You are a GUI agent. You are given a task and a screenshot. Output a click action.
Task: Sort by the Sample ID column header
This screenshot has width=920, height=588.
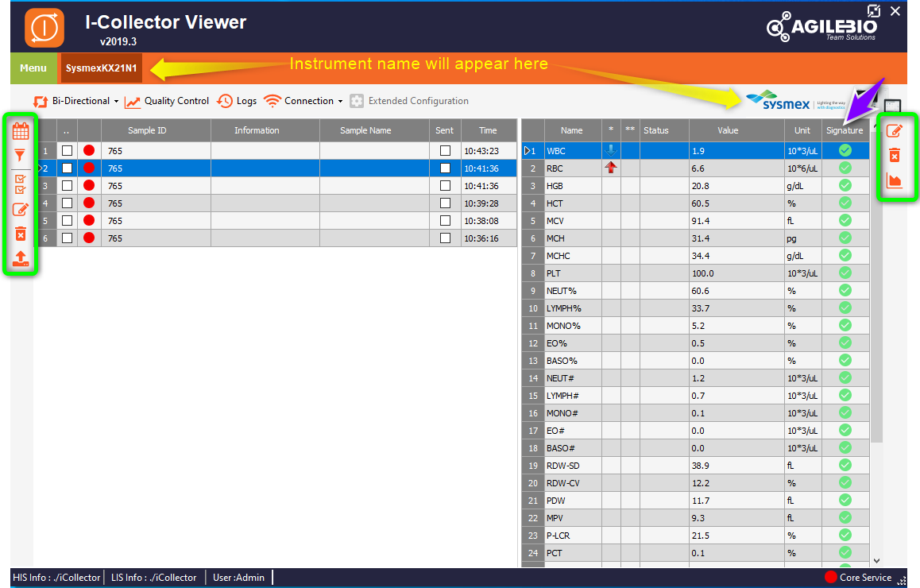coord(156,130)
